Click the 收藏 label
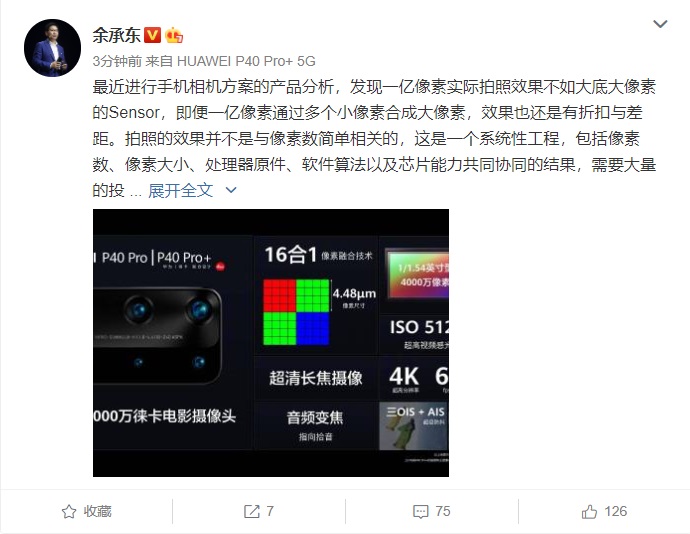The height and width of the screenshot is (534, 690). 97,512
